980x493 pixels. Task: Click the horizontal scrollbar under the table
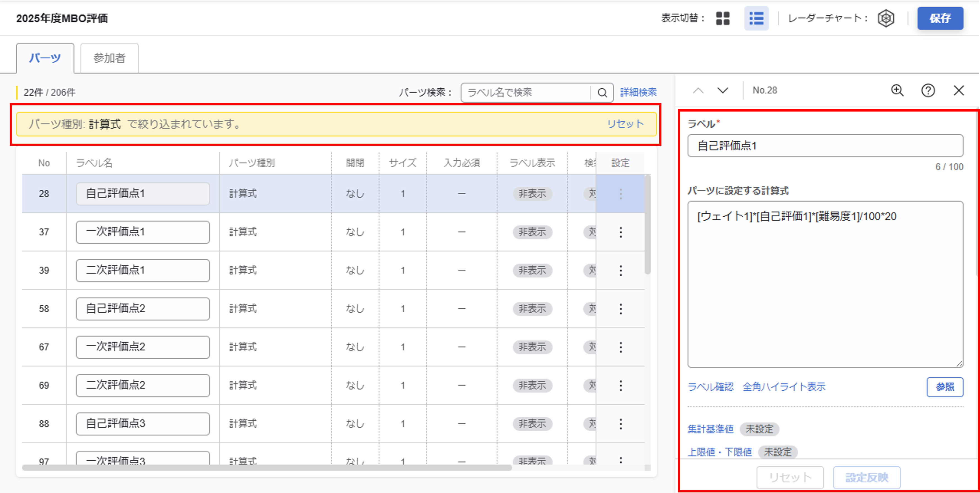pos(266,468)
